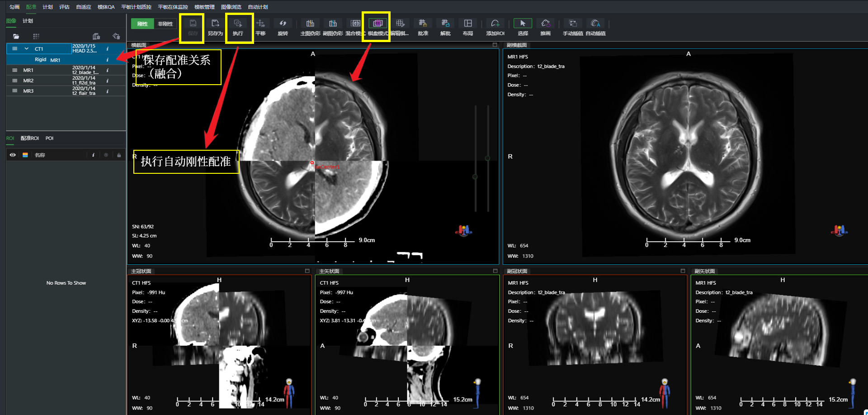Open the 布局 (Layout) tool
This screenshot has width=868, height=415.
(x=468, y=24)
